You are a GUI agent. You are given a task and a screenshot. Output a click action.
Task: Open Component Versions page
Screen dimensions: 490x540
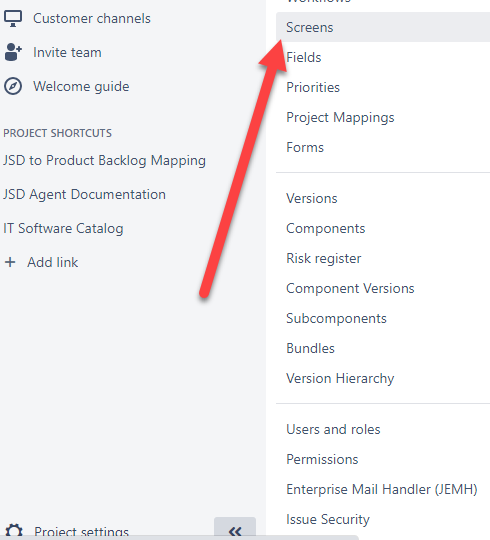(350, 289)
